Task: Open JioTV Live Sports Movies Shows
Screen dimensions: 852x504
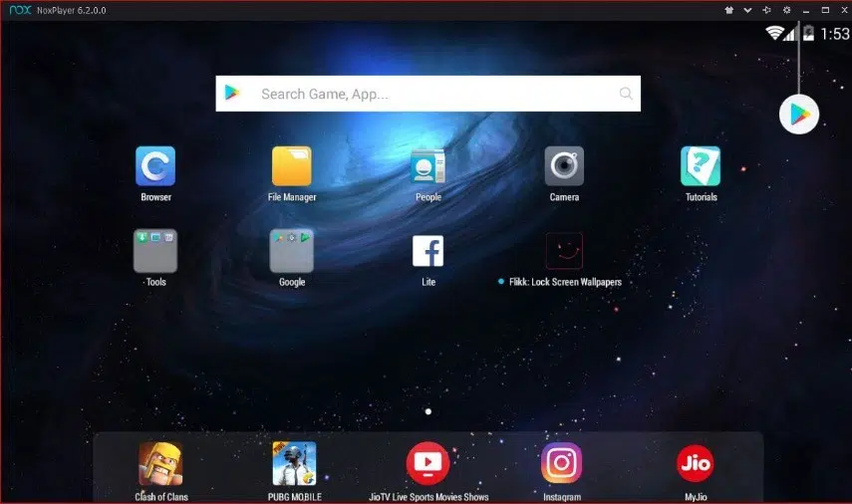Action: pyautogui.click(x=428, y=463)
